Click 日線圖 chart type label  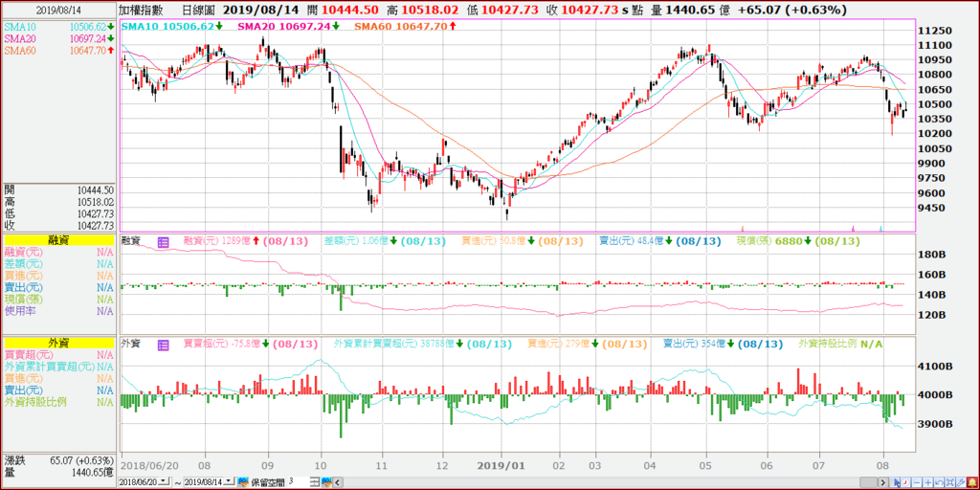click(199, 10)
